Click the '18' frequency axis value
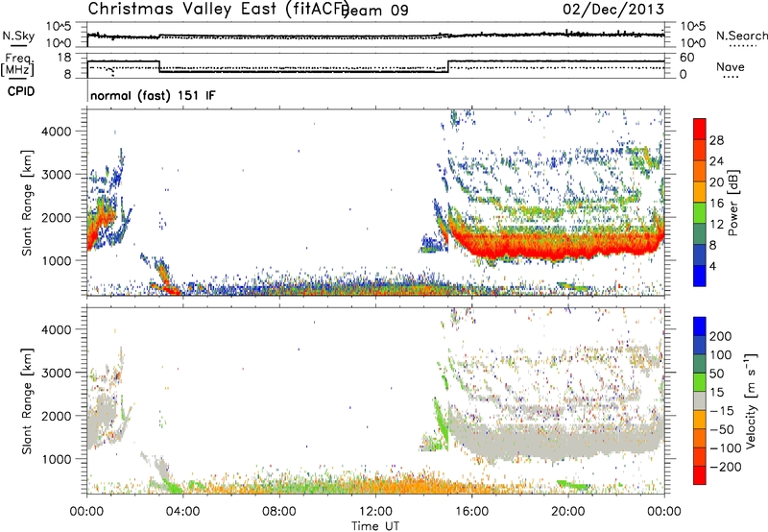 [64, 58]
